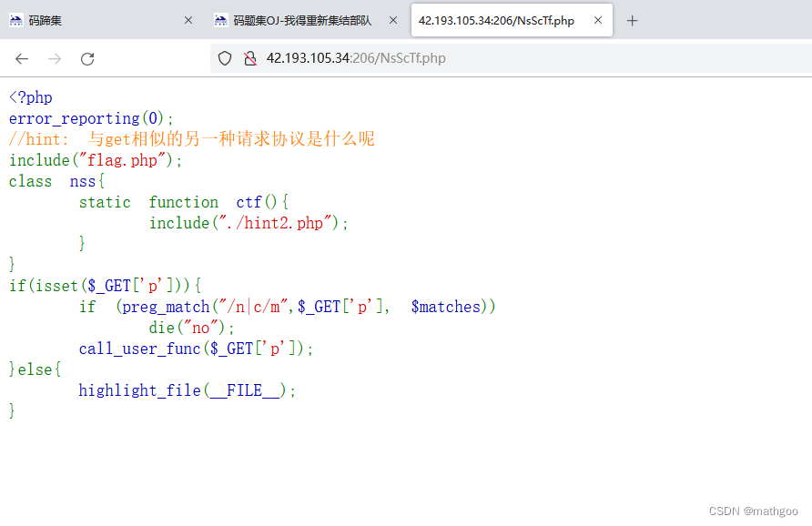Click the }else{ line
The image size is (812, 526).
click(35, 369)
